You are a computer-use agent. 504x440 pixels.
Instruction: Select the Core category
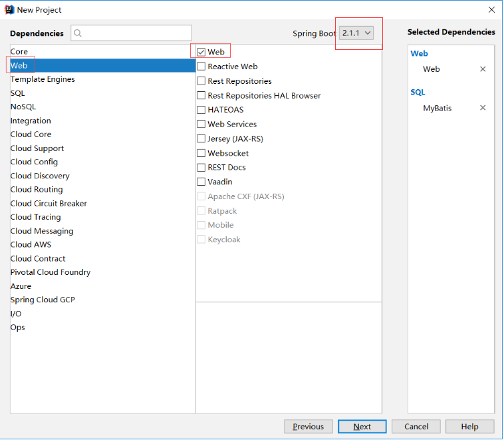pos(102,51)
